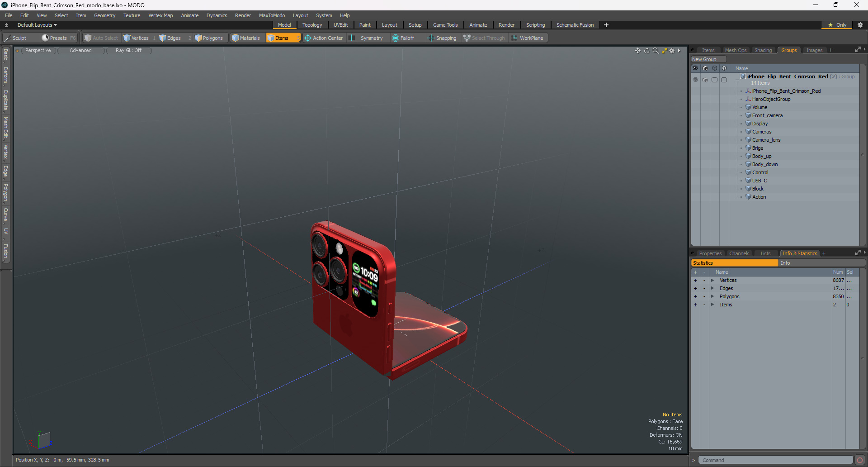Click the record button beside the Command field
This screenshot has width=868, height=467.
860,460
